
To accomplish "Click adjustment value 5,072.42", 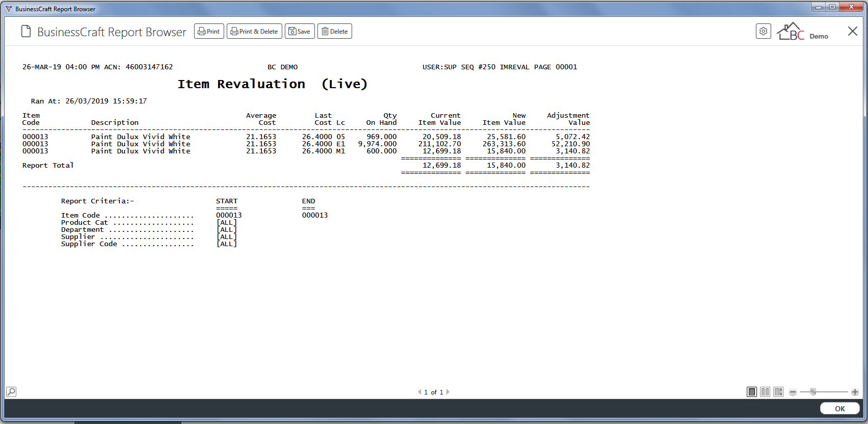I will click(573, 137).
